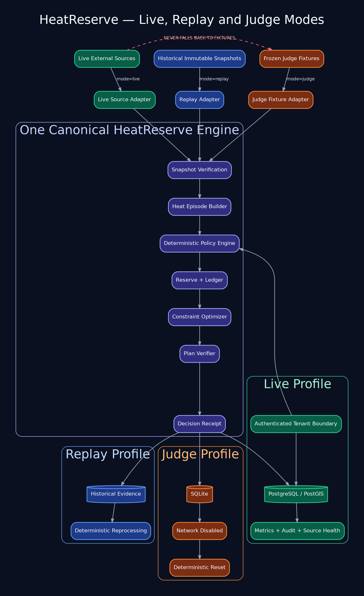Select the Deterministic Reset node
364x596 pixels.
point(200,568)
